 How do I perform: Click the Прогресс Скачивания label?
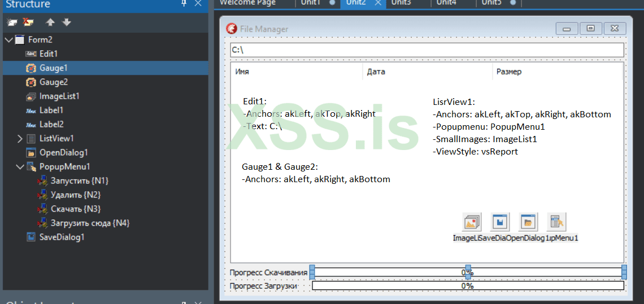(268, 272)
